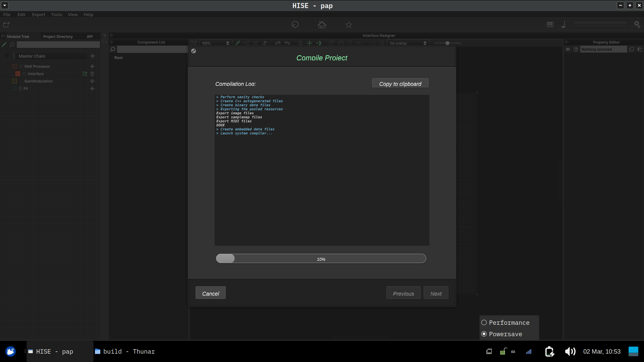Click the Module Tree search input field
This screenshot has height=362, width=644.
58,45
